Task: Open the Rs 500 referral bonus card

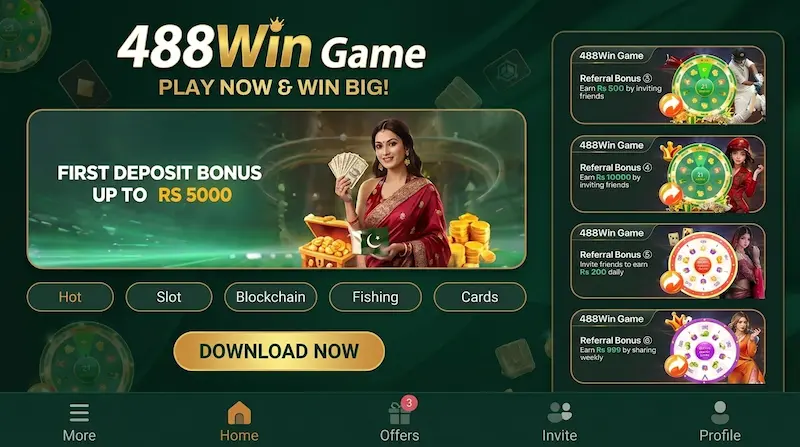Action: point(668,85)
